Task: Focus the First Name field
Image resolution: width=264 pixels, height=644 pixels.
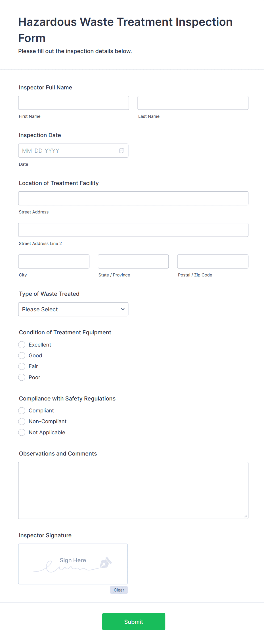Action: (x=74, y=103)
